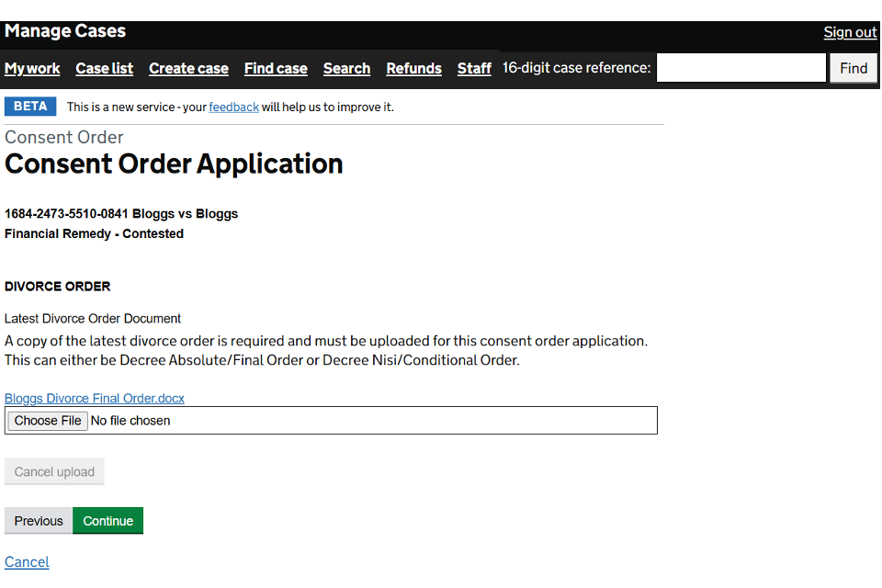Open the Search navigation link
This screenshot has height=588, width=882.
click(x=346, y=69)
